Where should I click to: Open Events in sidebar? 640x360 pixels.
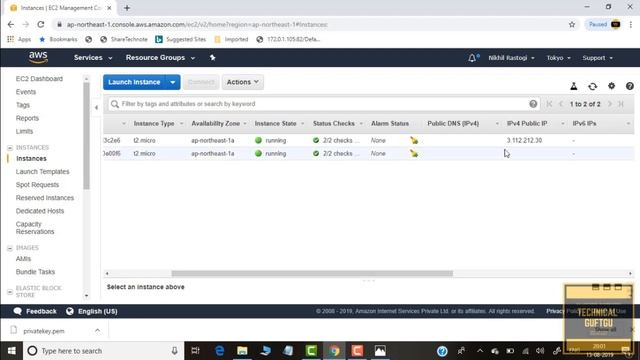coord(26,92)
